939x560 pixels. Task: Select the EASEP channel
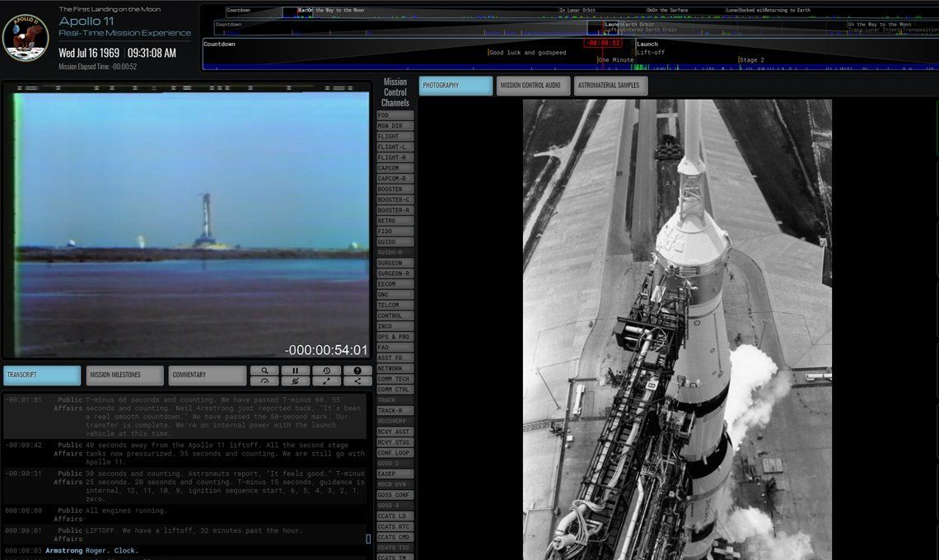[x=395, y=474]
